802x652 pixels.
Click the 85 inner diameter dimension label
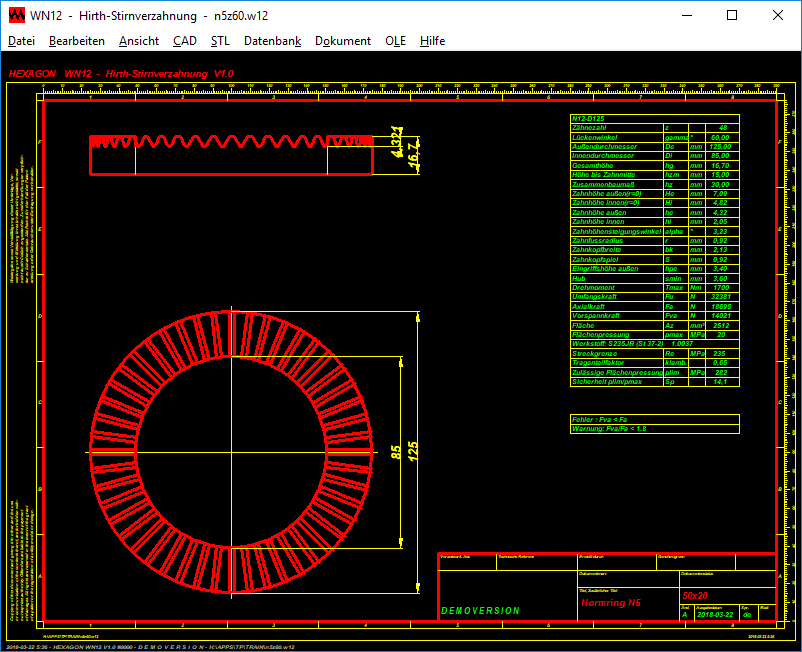(x=395, y=452)
